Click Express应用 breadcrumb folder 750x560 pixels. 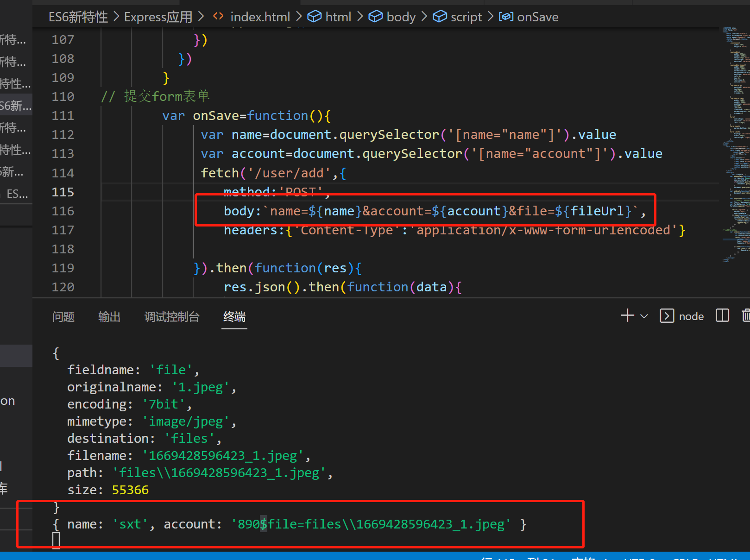(158, 17)
